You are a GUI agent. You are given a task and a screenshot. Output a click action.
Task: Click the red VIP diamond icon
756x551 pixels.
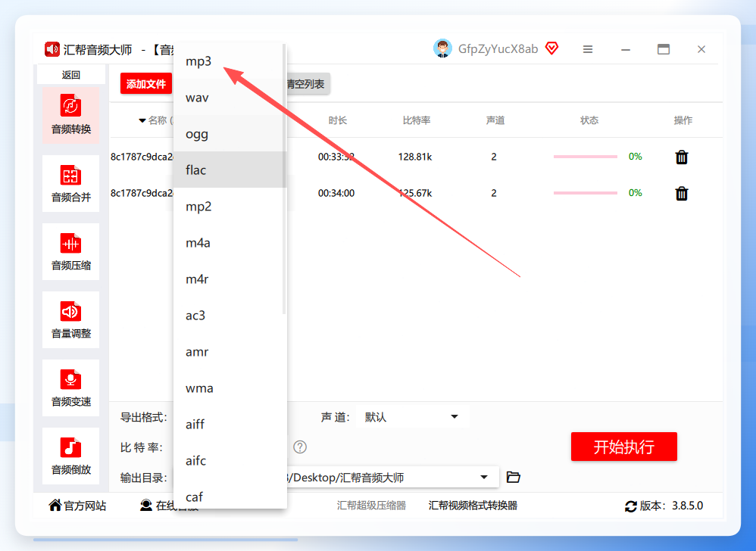point(551,48)
